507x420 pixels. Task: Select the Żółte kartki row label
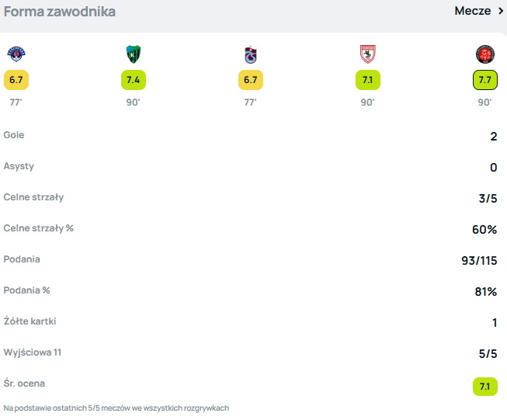pyautogui.click(x=30, y=321)
